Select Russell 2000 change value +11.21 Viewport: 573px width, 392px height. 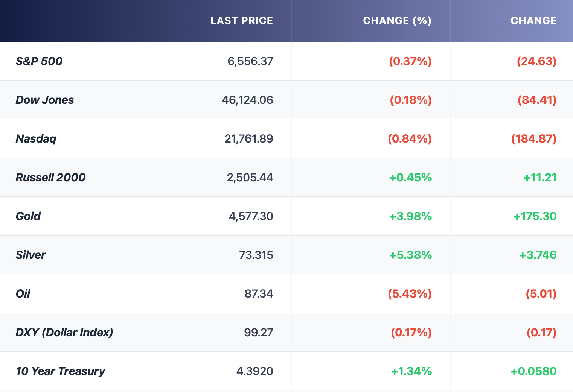(540, 178)
